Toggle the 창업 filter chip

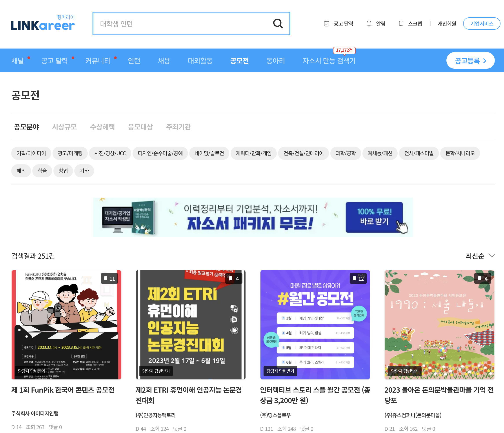[63, 171]
